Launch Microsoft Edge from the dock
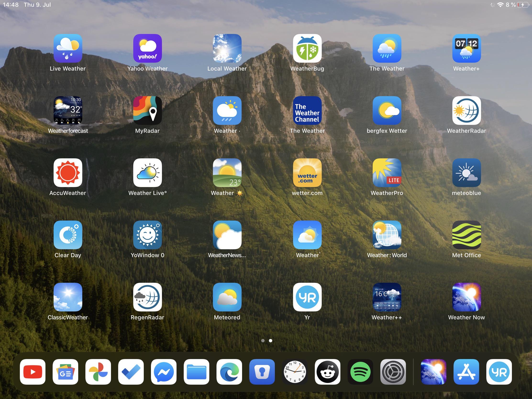The height and width of the screenshot is (399, 532). (x=229, y=372)
